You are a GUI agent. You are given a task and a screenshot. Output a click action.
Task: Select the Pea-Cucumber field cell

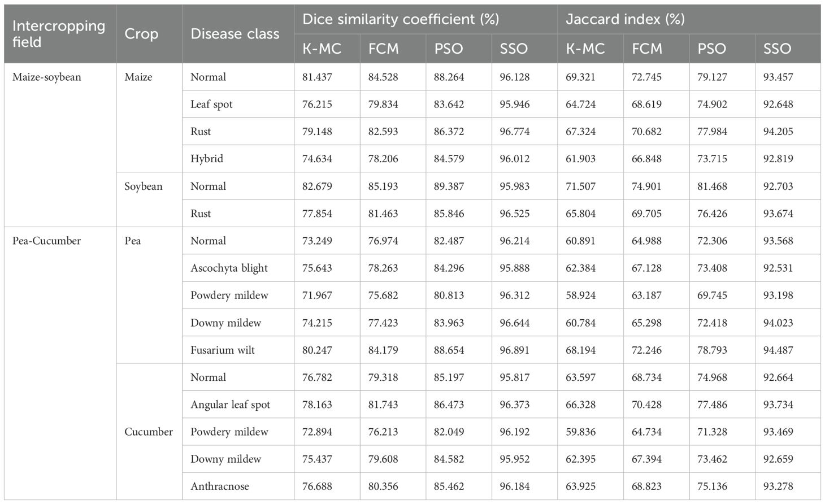pyautogui.click(x=47, y=241)
